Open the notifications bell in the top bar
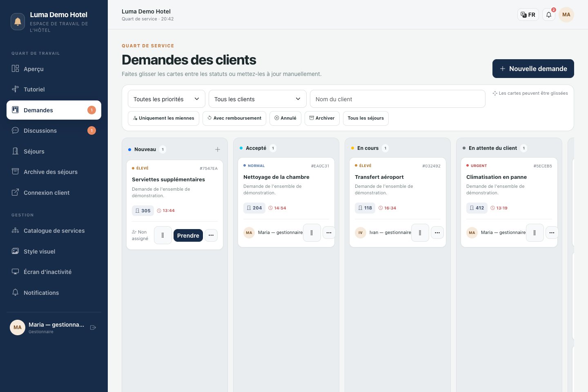The image size is (588, 392). pos(549,15)
